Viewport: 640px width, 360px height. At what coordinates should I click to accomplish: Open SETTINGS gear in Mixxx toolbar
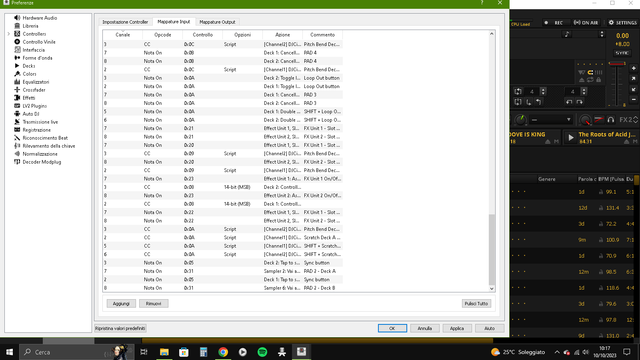(x=622, y=23)
